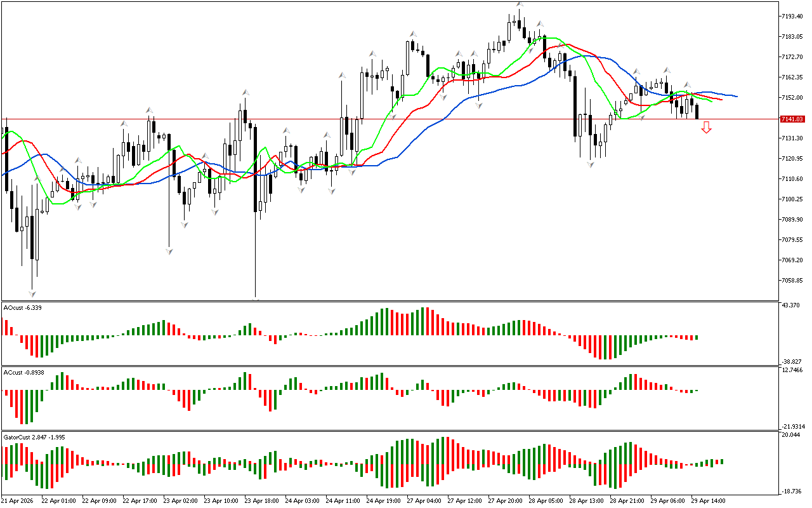
Task: Select the horizontal bid price line
Action: tap(381, 119)
